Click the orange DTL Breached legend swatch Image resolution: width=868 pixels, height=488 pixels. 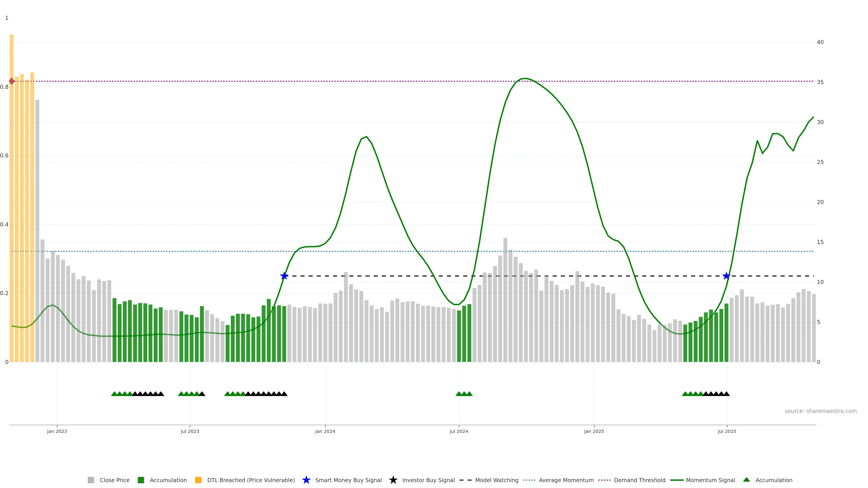(x=198, y=480)
